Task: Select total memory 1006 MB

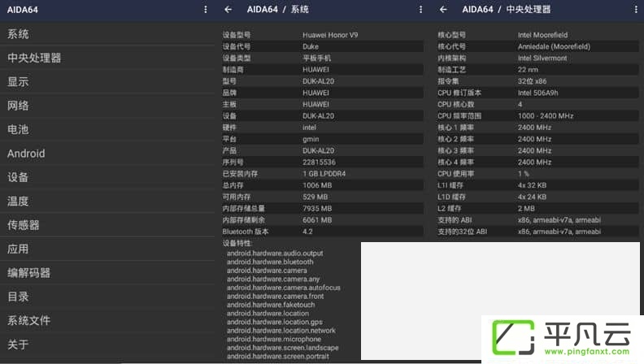Action: tap(317, 185)
